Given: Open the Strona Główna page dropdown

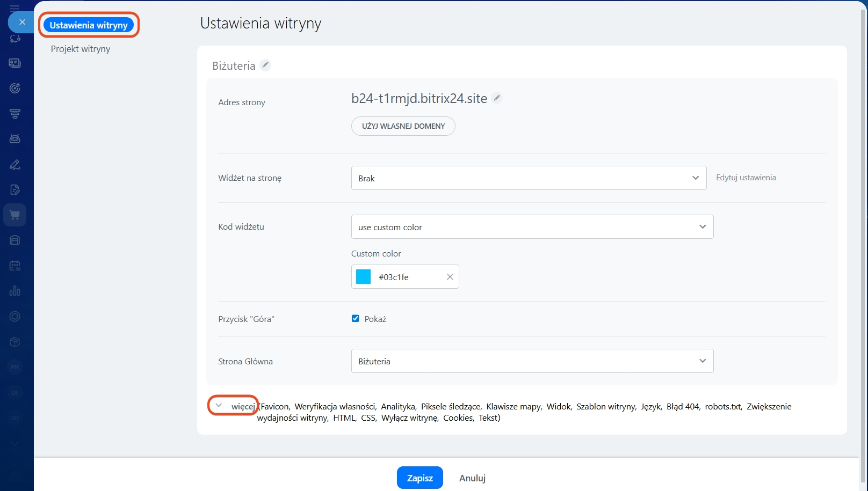Looking at the screenshot, I should [x=532, y=361].
